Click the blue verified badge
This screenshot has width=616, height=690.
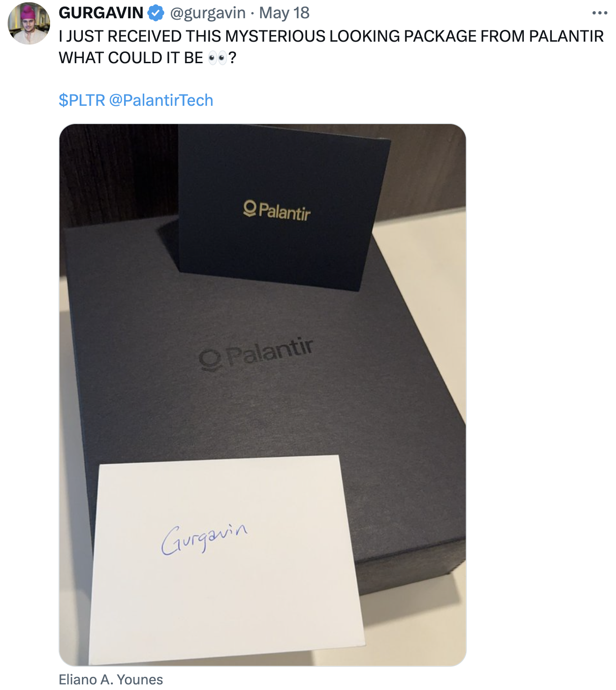(156, 13)
